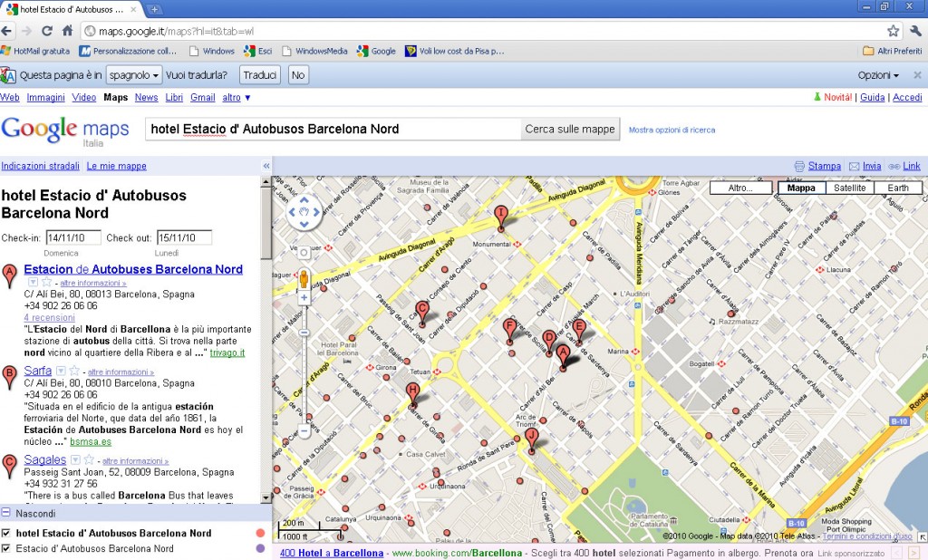This screenshot has width=928, height=560.
Task: Open the Altri Preferiti bookmarks folder
Action: point(893,51)
